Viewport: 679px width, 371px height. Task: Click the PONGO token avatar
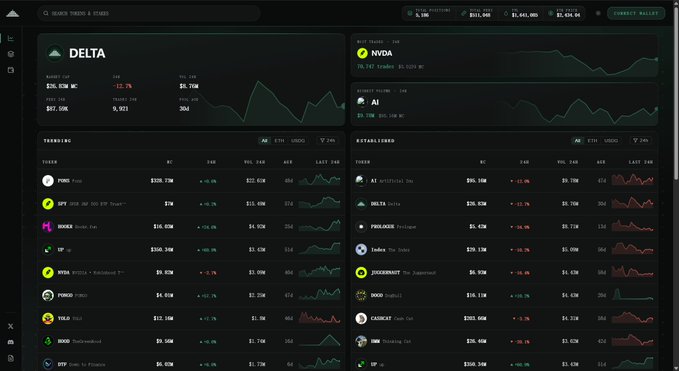click(48, 295)
